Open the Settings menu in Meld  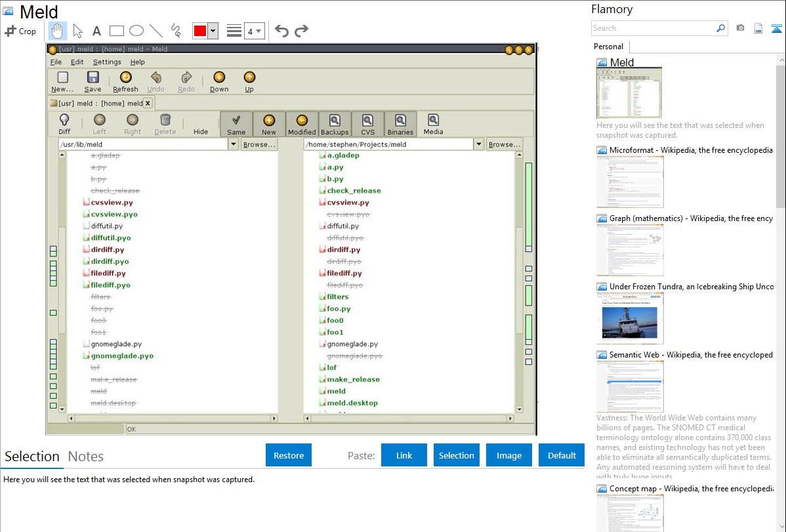tap(107, 62)
